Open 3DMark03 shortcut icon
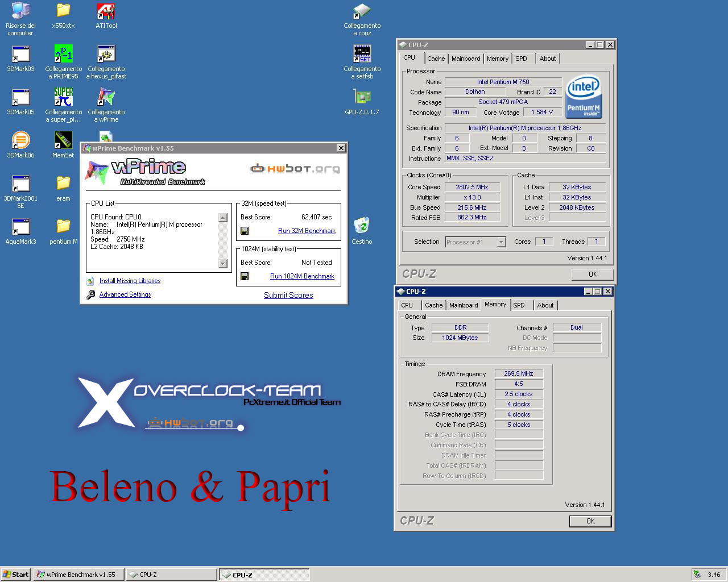This screenshot has width=728, height=582. 20,59
